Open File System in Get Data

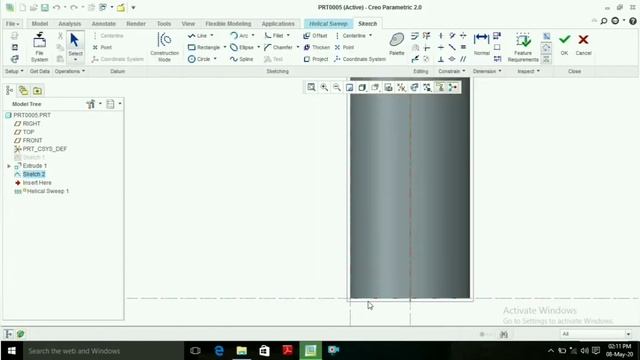click(39, 47)
